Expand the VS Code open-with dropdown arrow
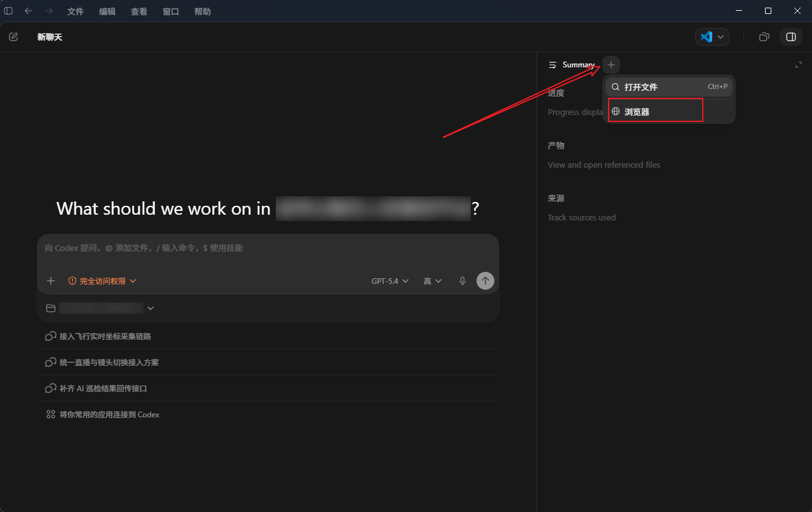Image resolution: width=812 pixels, height=512 pixels. click(x=721, y=37)
